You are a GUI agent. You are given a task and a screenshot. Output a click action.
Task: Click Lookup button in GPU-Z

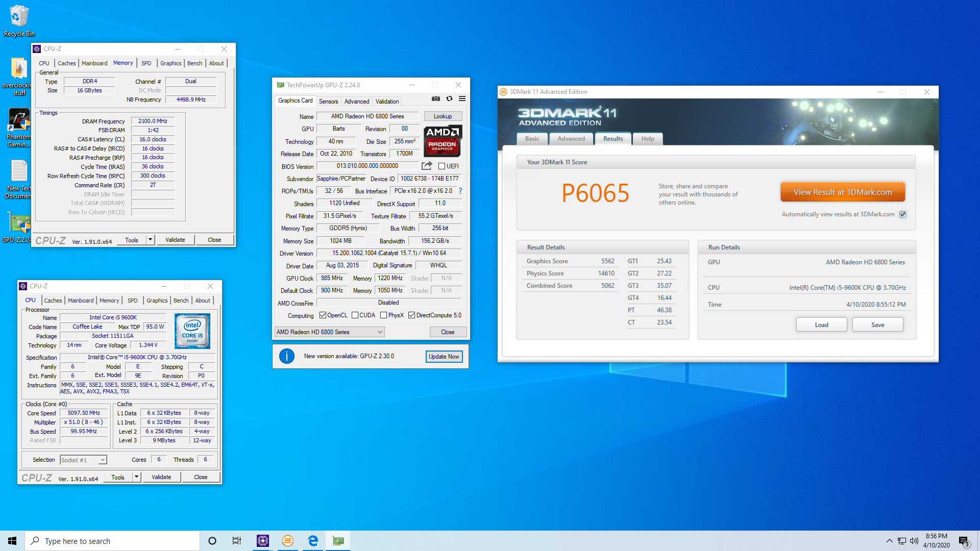tap(443, 116)
